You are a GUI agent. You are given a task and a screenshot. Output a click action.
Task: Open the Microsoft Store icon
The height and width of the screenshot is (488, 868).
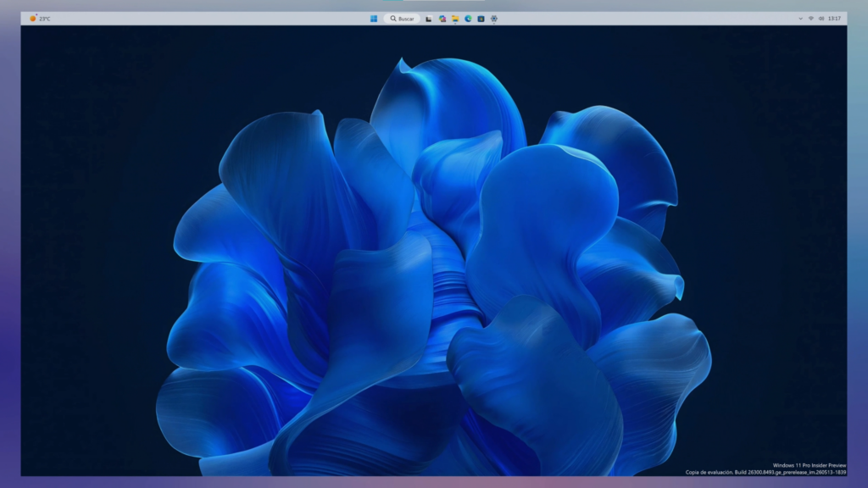tap(481, 19)
